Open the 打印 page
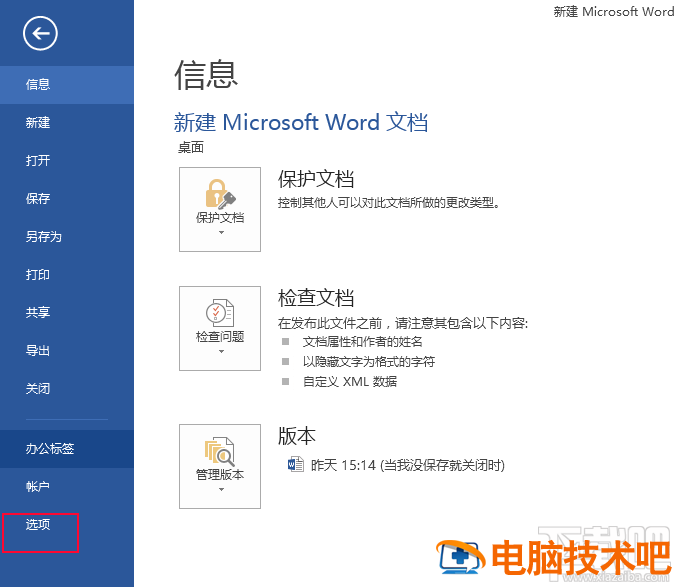678x587 pixels. 67,275
